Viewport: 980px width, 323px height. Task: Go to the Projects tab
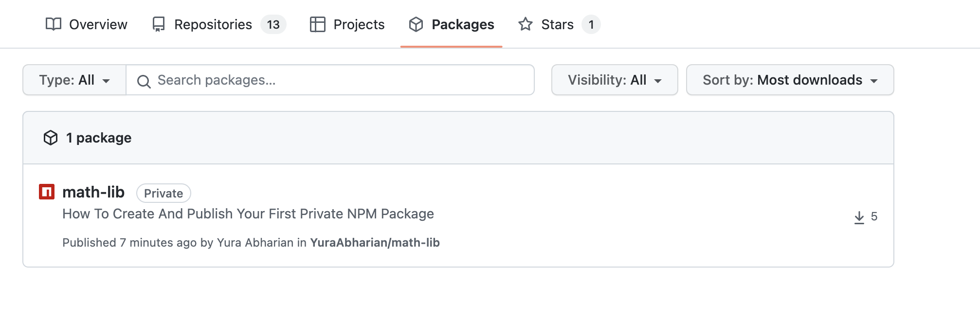[359, 24]
